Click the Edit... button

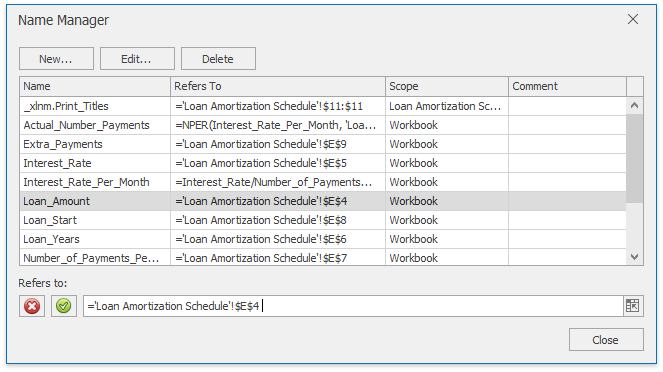(x=137, y=59)
